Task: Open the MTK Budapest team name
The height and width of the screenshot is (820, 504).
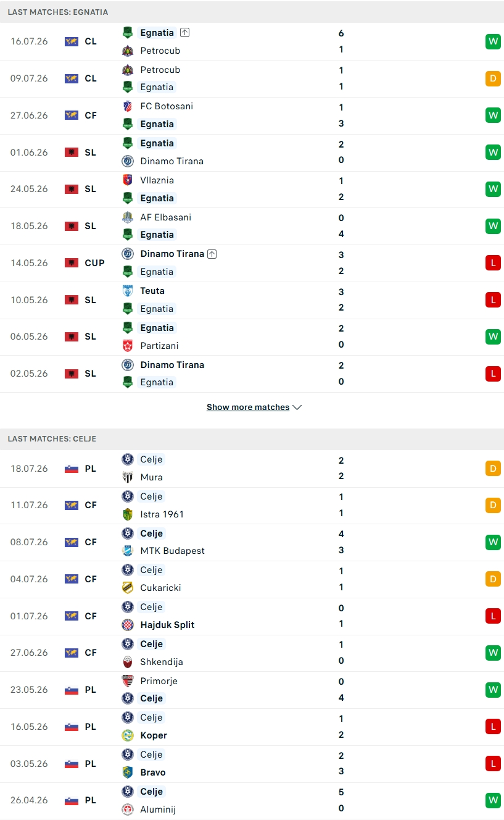Action: [173, 551]
